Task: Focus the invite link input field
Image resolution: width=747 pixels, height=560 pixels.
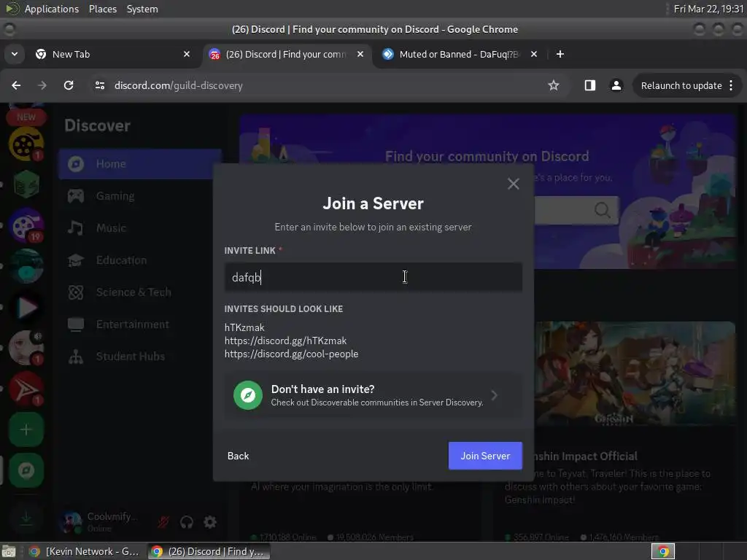Action: [373, 277]
